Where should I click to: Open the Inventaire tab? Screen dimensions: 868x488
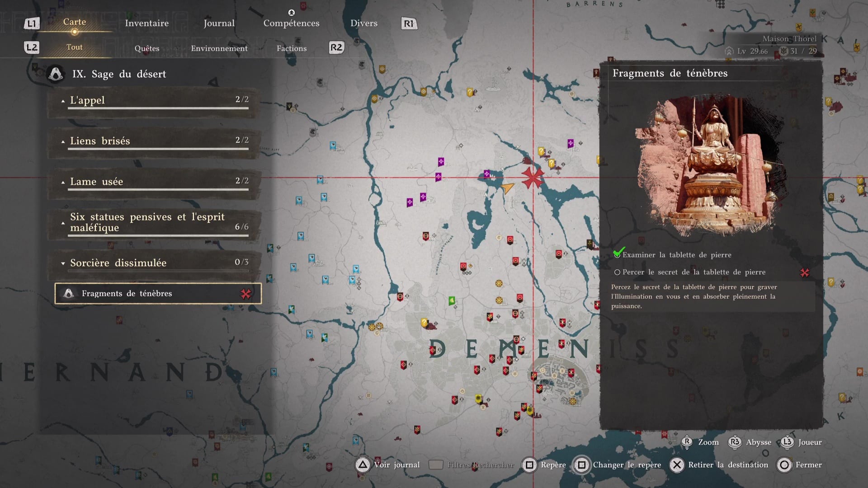point(146,23)
